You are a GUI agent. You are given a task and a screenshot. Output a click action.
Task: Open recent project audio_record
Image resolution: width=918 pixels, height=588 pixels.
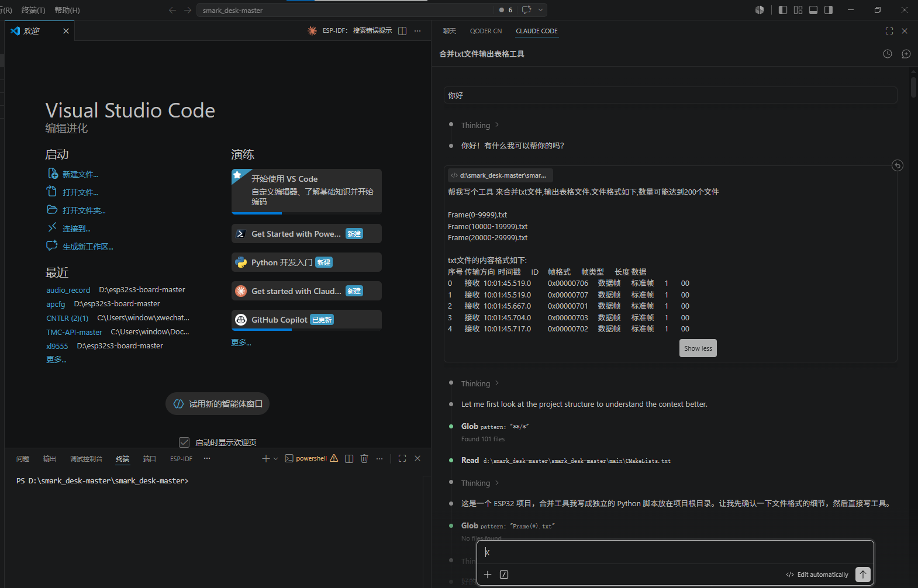(68, 290)
